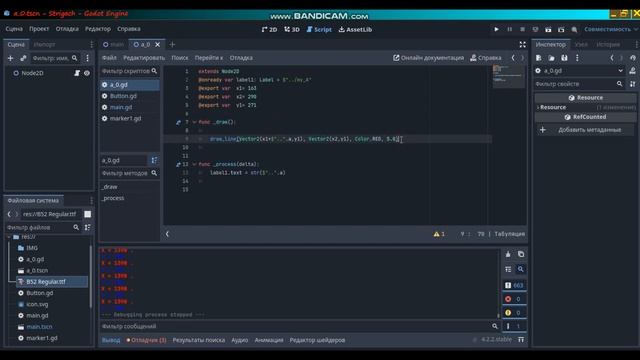
Task: Select Button.gd in script list
Action: pyautogui.click(x=123, y=96)
